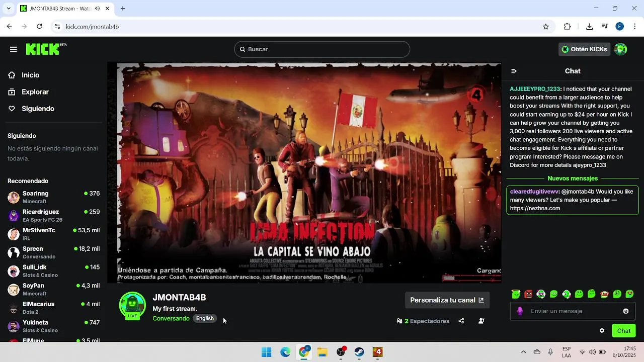Click Nuevos mensajes divider label
Screen dimensions: 644x362
pyautogui.click(x=573, y=178)
